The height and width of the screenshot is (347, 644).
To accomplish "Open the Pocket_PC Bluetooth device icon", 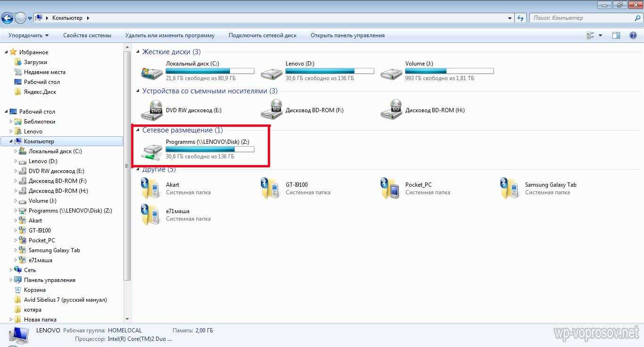I will (391, 188).
